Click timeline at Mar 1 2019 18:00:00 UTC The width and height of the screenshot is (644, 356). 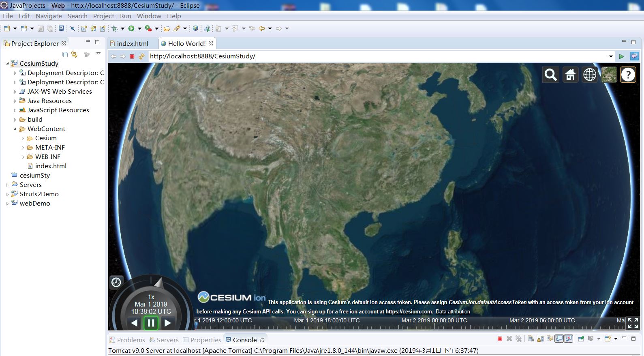[327, 320]
